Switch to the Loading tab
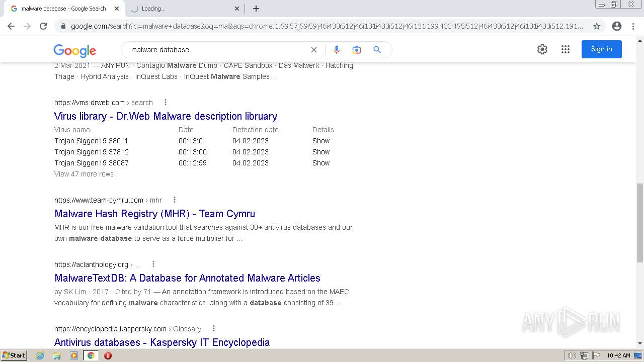Screen dimensions: 644x362 coord(184,9)
